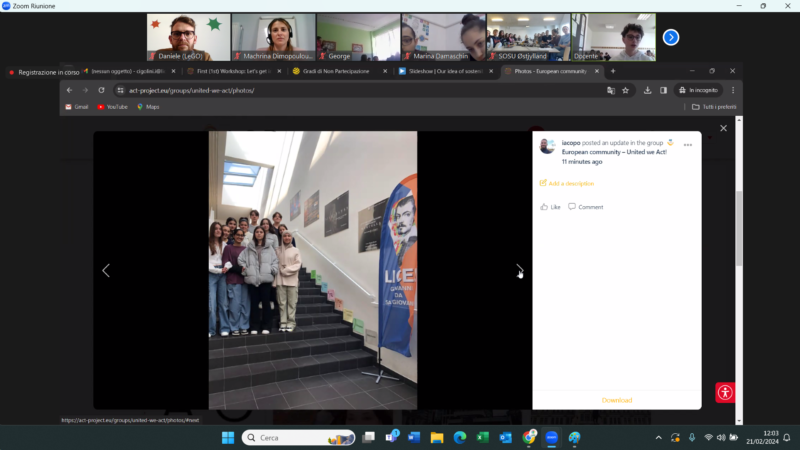Open the three-dot options menu of the post
This screenshot has width=800, height=450.
point(687,145)
